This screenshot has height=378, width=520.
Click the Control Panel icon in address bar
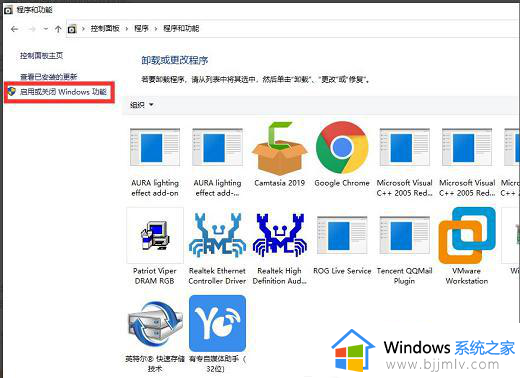point(72,29)
